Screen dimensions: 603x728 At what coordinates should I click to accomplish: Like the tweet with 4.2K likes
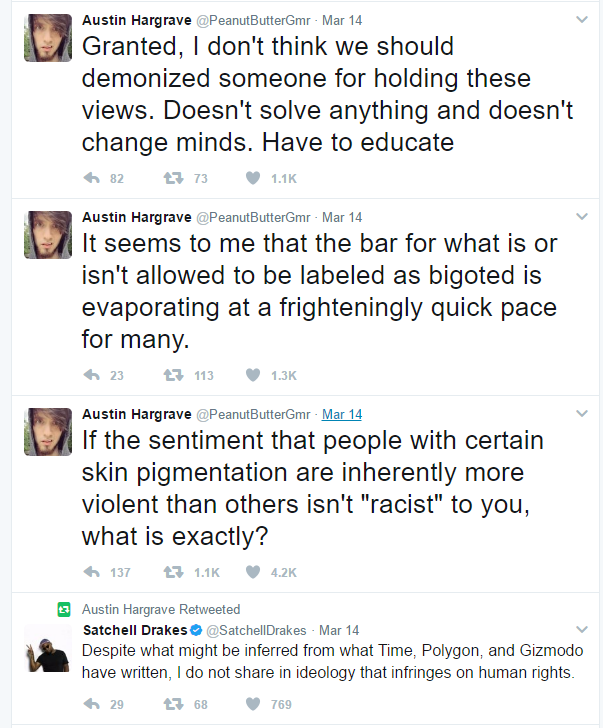253,572
